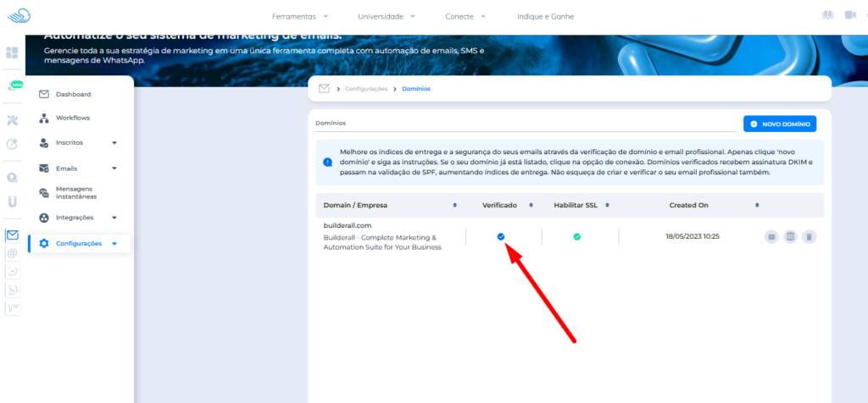The width and height of the screenshot is (868, 403).
Task: Click the email icon in builderall.com row
Action: 771,236
